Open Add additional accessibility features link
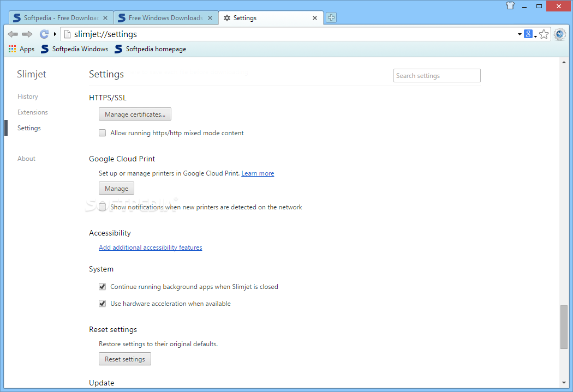Viewport: 573px width, 392px height. click(150, 248)
